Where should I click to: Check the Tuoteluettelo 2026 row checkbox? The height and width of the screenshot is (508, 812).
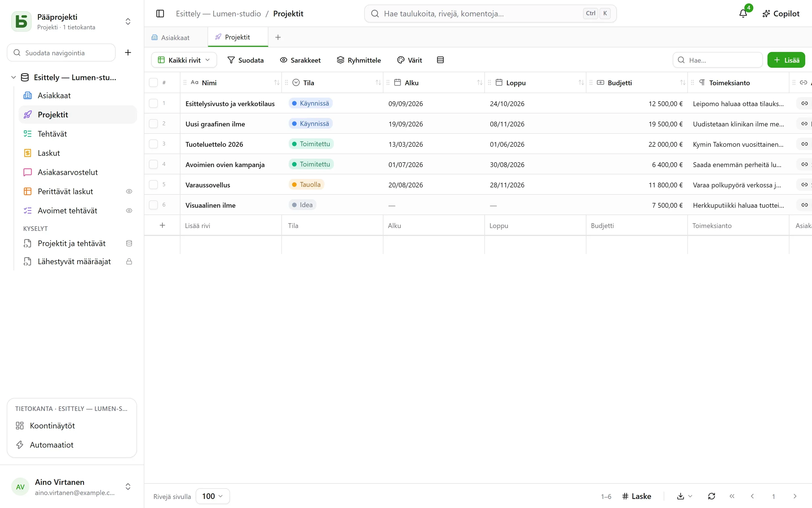pyautogui.click(x=153, y=144)
